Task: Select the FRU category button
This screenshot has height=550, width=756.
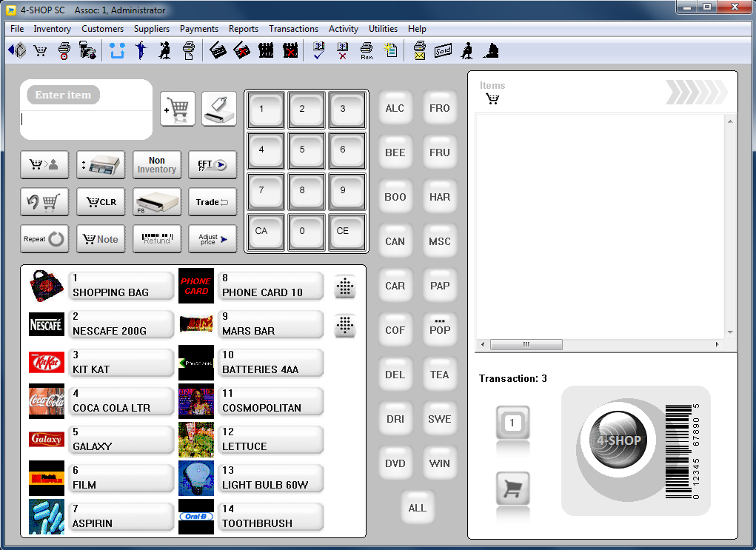Action: pyautogui.click(x=439, y=152)
